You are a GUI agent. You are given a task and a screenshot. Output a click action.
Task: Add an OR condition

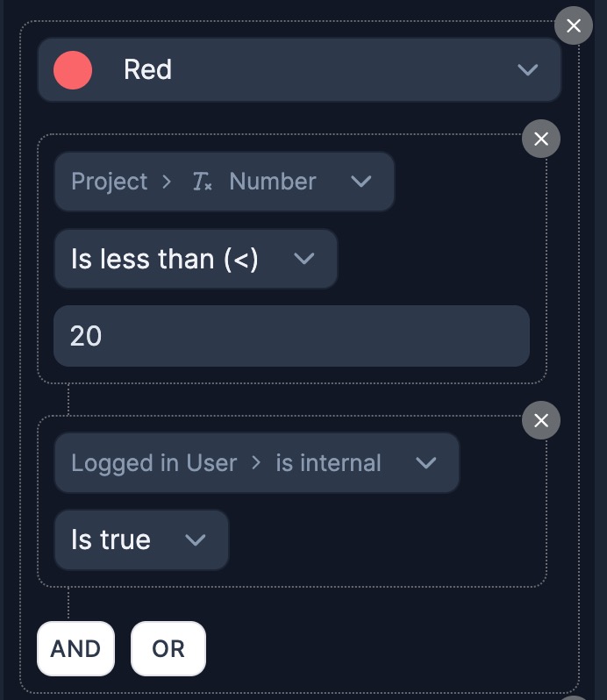click(x=168, y=649)
